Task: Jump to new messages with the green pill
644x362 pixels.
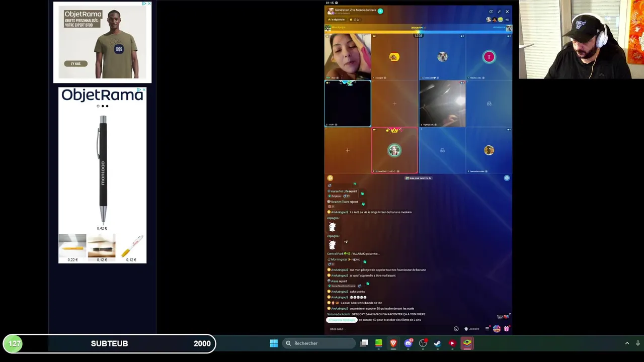Action: 342,320
